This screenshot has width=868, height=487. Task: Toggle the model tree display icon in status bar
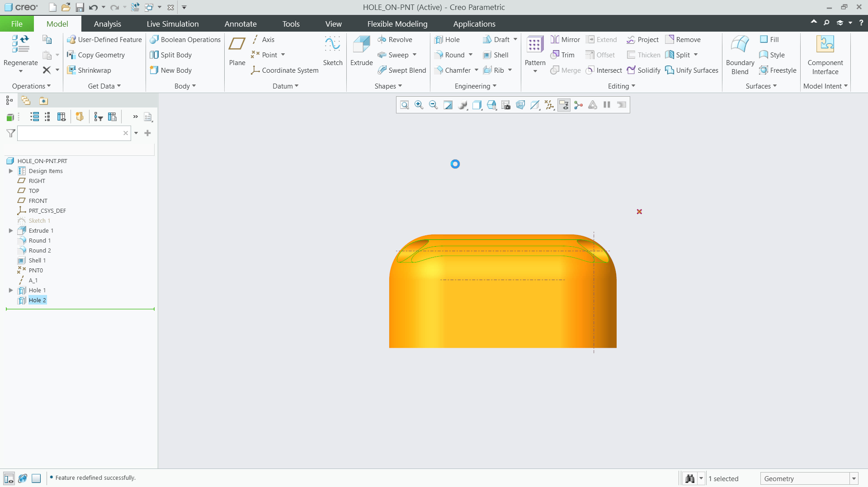pos(9,478)
